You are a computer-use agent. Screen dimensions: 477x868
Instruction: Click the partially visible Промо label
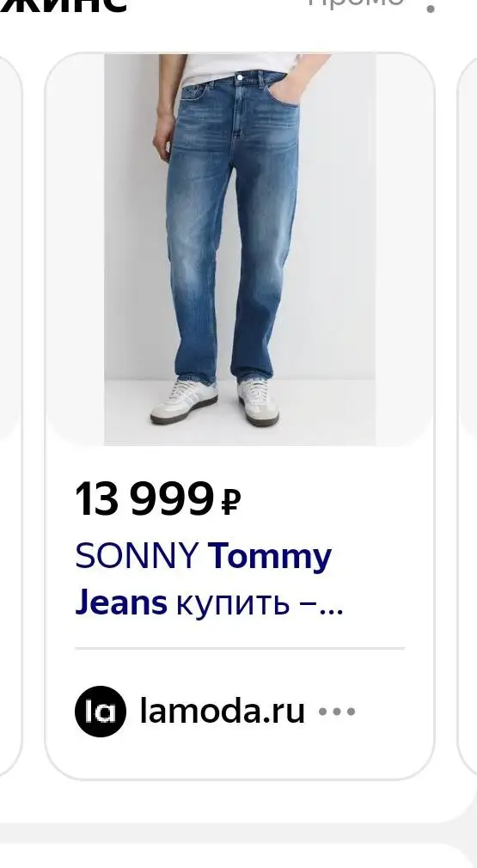coord(356,3)
